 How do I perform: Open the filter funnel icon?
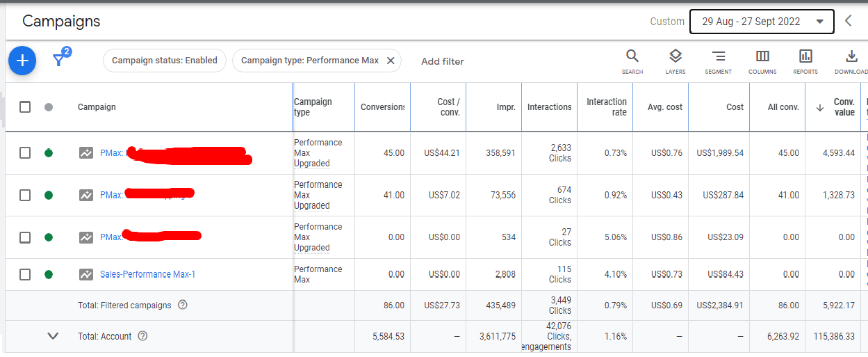60,61
